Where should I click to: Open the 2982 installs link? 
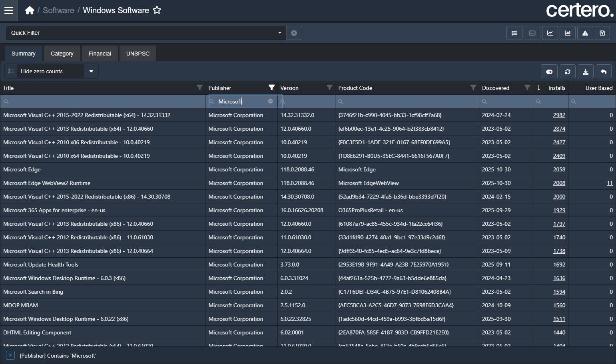tap(559, 115)
